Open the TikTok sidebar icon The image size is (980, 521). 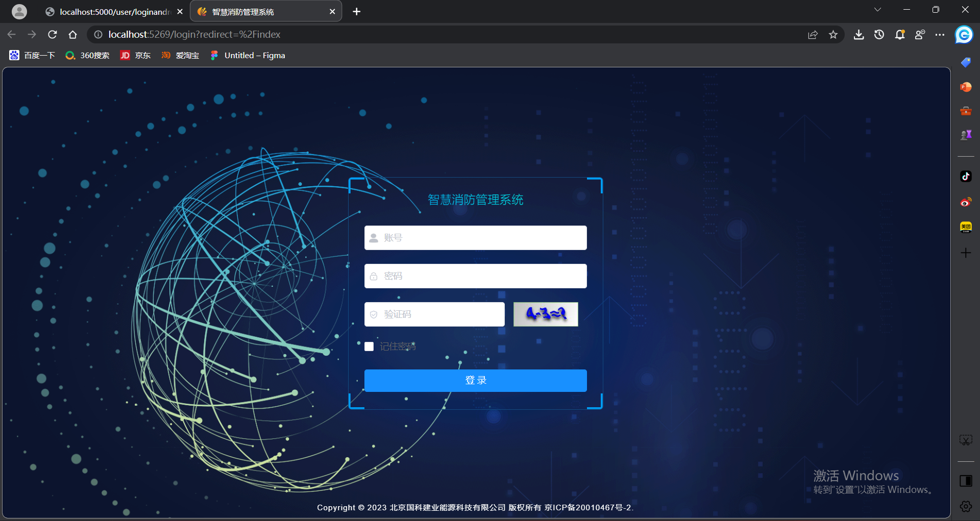pyautogui.click(x=966, y=177)
